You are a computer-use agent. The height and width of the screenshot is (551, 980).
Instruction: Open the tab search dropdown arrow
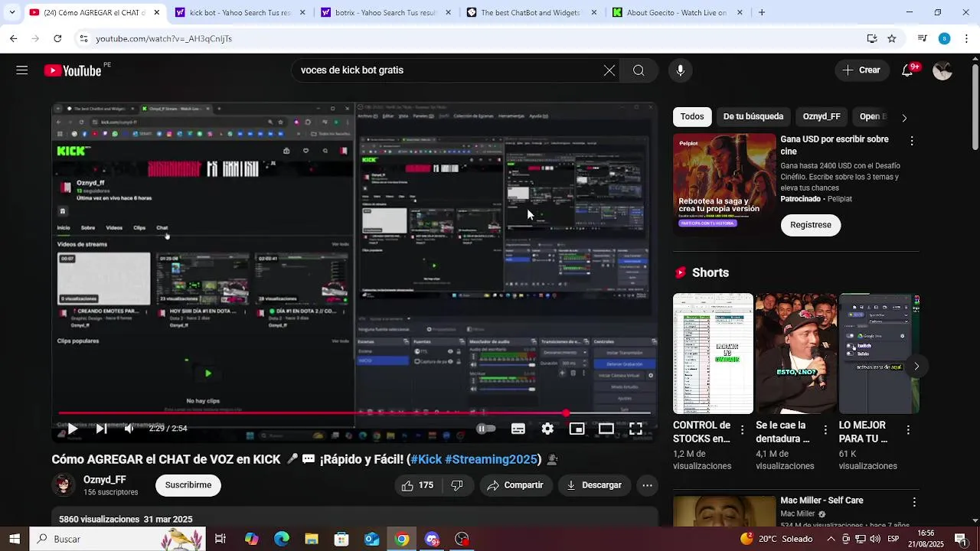[x=11, y=12]
